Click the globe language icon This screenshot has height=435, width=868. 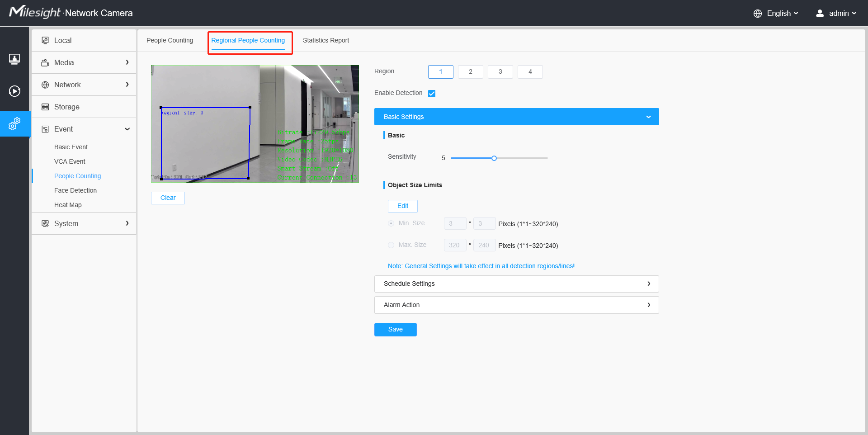tap(758, 14)
